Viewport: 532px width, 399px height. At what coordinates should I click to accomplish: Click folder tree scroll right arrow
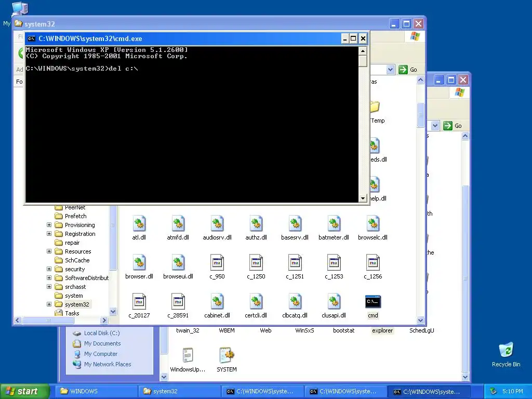click(x=104, y=320)
